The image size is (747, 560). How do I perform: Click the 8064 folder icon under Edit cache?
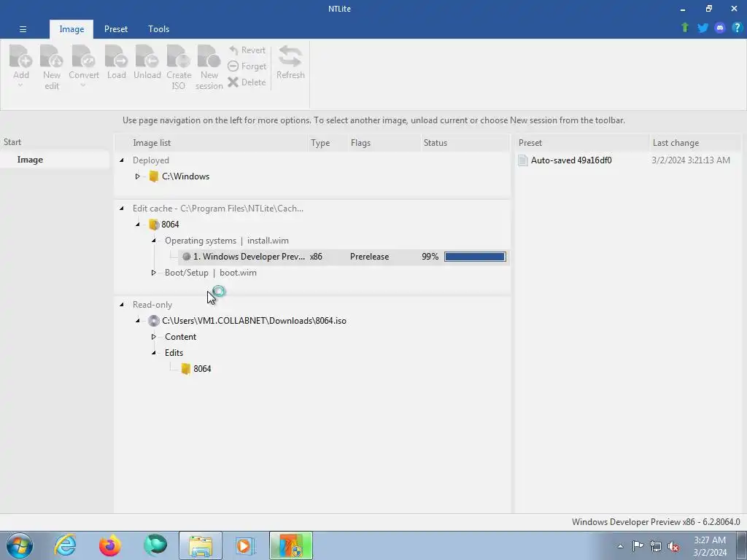[x=153, y=225]
